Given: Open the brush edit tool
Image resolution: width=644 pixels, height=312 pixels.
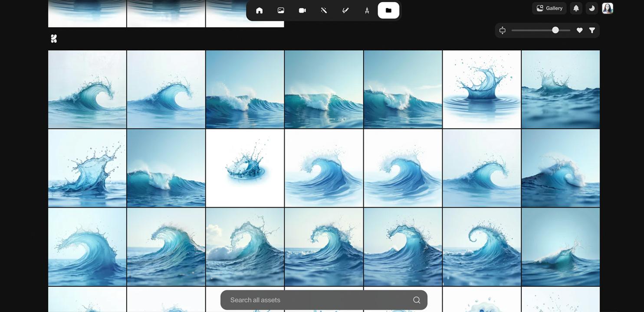Looking at the screenshot, I should [x=345, y=10].
